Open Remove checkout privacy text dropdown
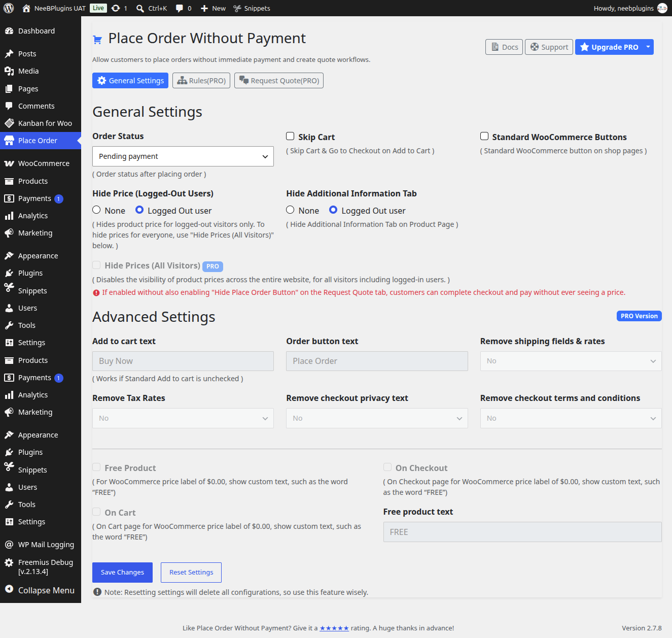Screen dimensions: 672x638 pos(377,418)
